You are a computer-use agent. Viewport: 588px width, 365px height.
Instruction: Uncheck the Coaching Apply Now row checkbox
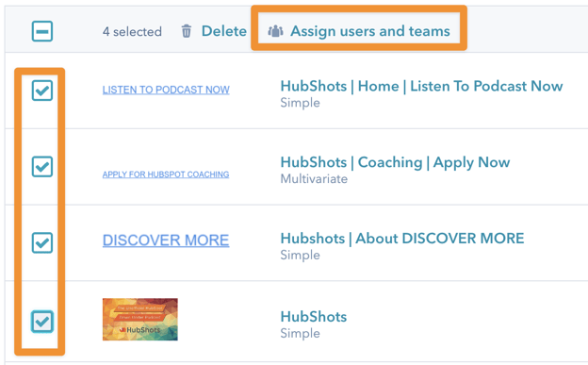pos(42,167)
